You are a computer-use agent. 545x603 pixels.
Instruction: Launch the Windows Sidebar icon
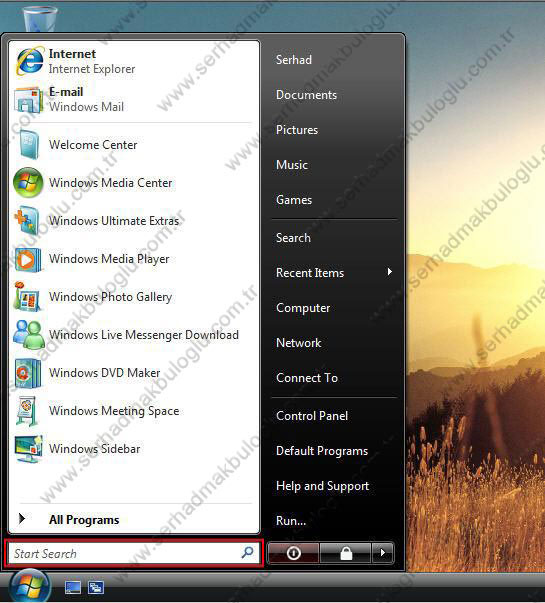[x=28, y=449]
